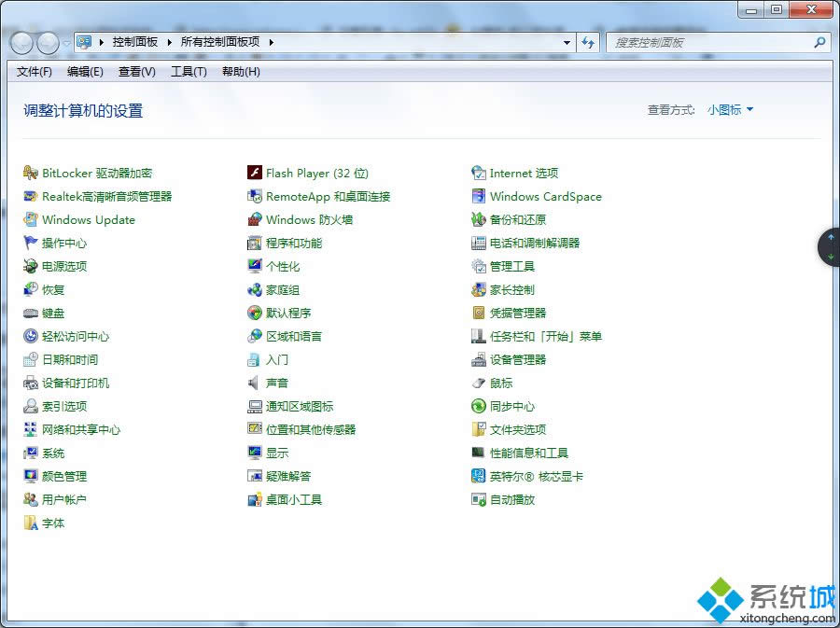The image size is (840, 628).
Task: Open the 查看(V) menu
Action: pyautogui.click(x=137, y=72)
